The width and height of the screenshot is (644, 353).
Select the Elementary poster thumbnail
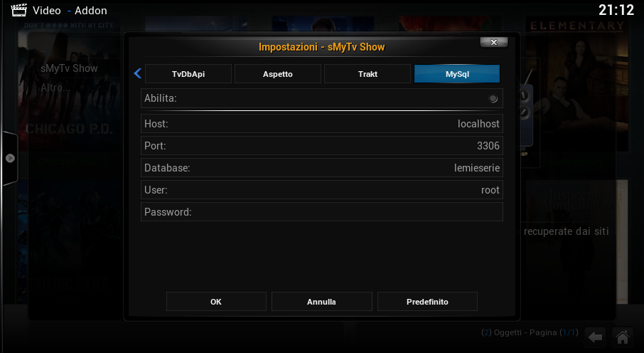[x=576, y=90]
